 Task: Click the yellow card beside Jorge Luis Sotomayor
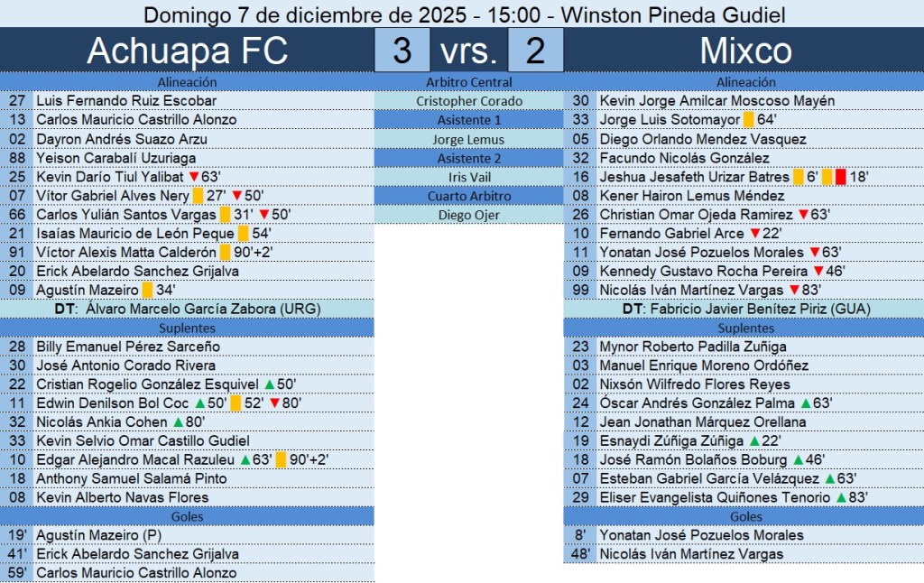click(x=748, y=120)
